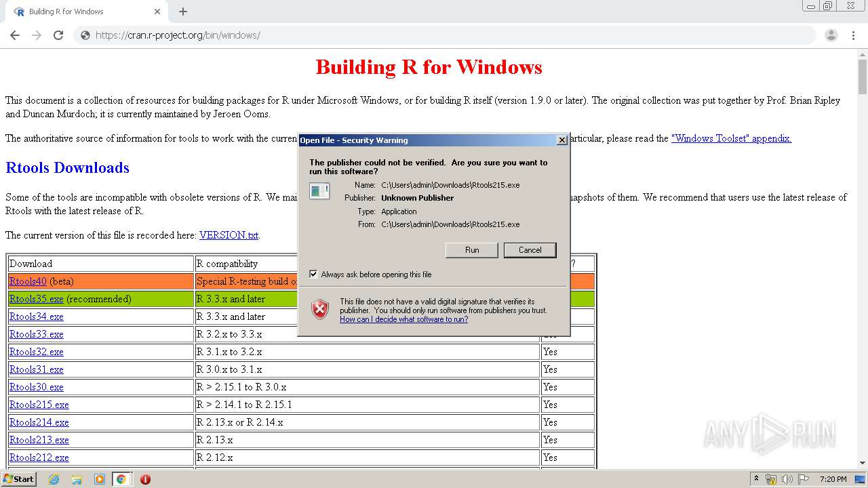Viewport: 868px width, 488px height.
Task: Download Rtools215.exe
Action: [x=39, y=405]
